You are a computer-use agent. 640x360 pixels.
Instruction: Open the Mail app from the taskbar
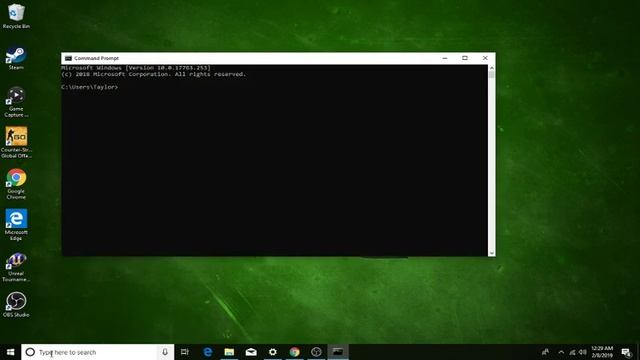(251, 352)
